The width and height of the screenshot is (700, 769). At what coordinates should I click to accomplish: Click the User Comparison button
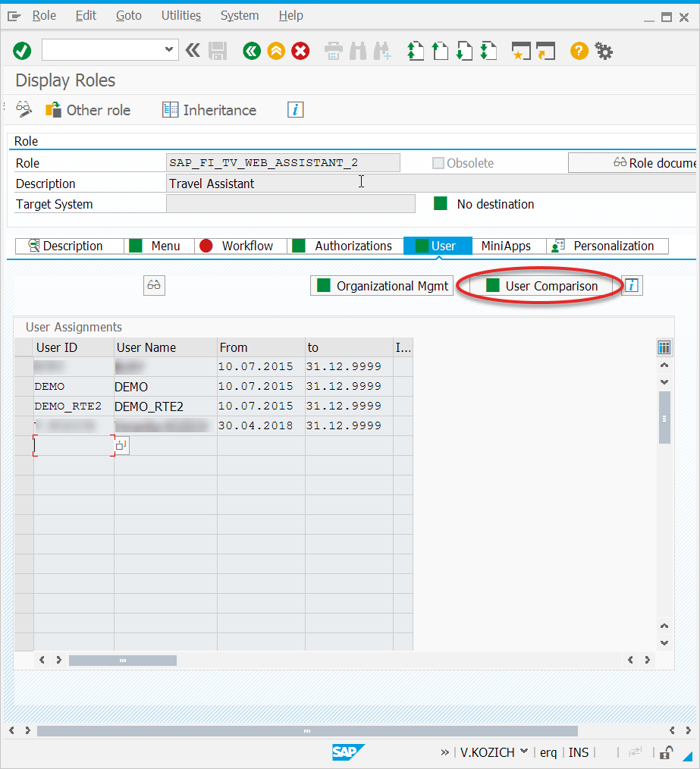coord(541,285)
